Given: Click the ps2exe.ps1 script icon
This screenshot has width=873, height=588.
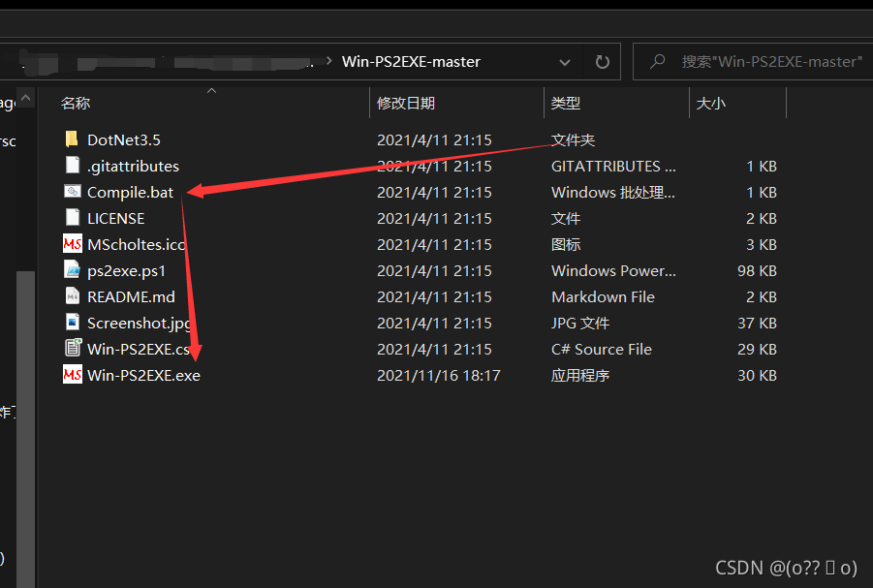Looking at the screenshot, I should (73, 270).
